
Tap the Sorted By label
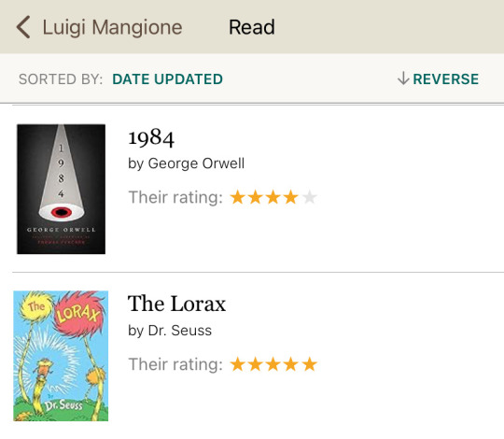click(61, 79)
